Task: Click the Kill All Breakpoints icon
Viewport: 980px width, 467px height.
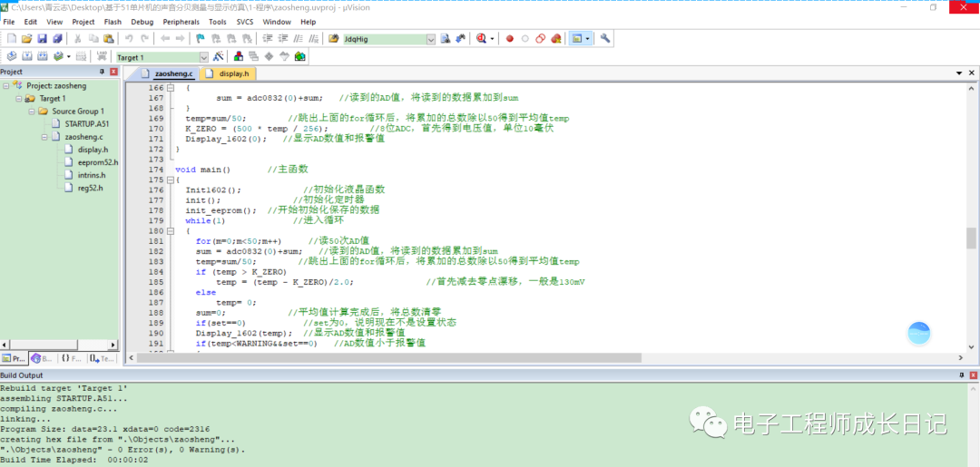Action: click(x=556, y=38)
